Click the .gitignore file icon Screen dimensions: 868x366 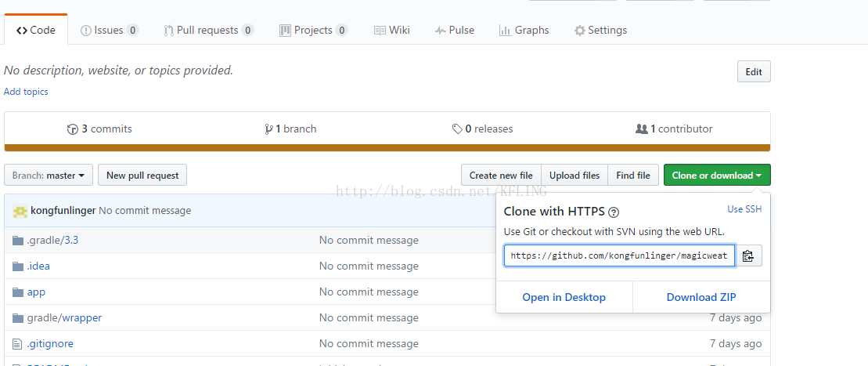point(18,344)
